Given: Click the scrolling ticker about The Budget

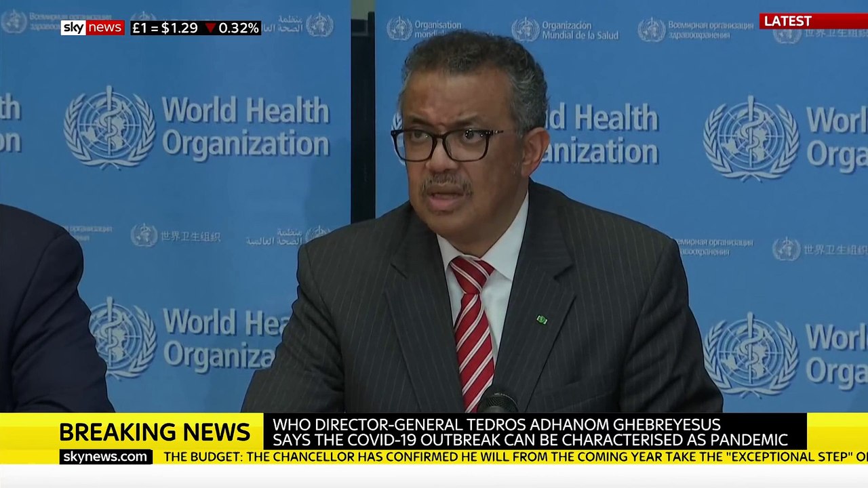Looking at the screenshot, I should pos(515,457).
